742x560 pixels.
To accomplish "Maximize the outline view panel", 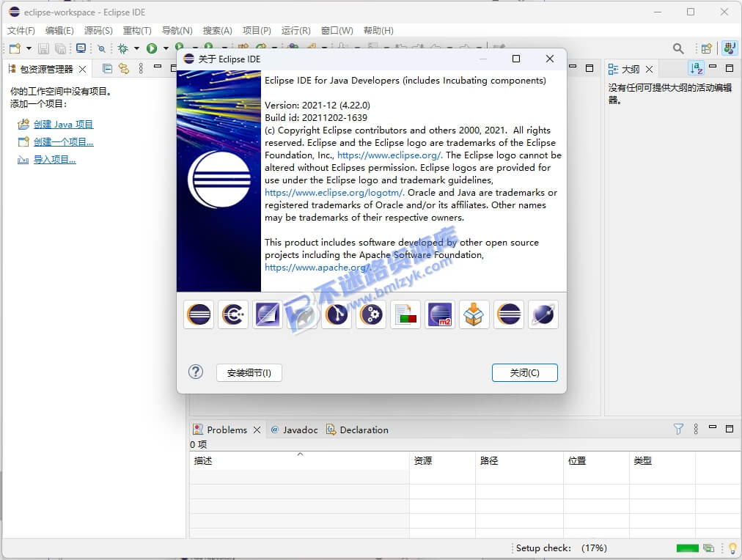I will pos(730,68).
